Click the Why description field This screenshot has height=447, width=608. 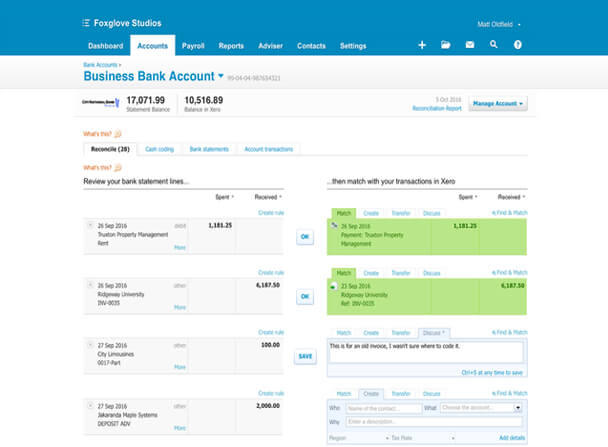[434, 422]
